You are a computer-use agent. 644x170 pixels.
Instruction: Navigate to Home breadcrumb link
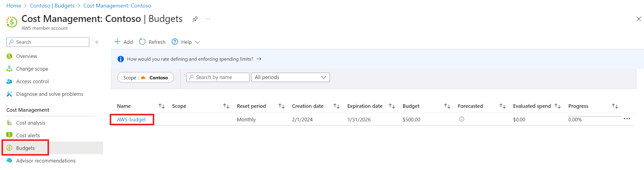(x=14, y=6)
